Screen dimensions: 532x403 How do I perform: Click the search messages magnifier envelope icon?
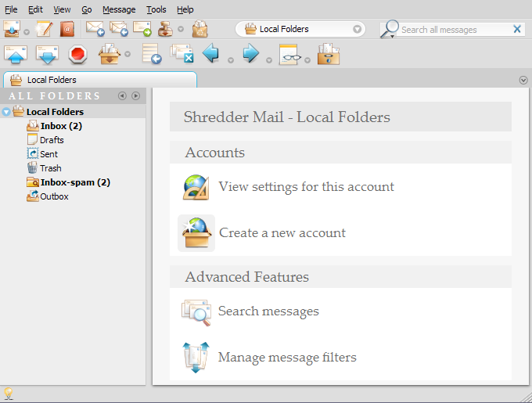pyautogui.click(x=196, y=312)
